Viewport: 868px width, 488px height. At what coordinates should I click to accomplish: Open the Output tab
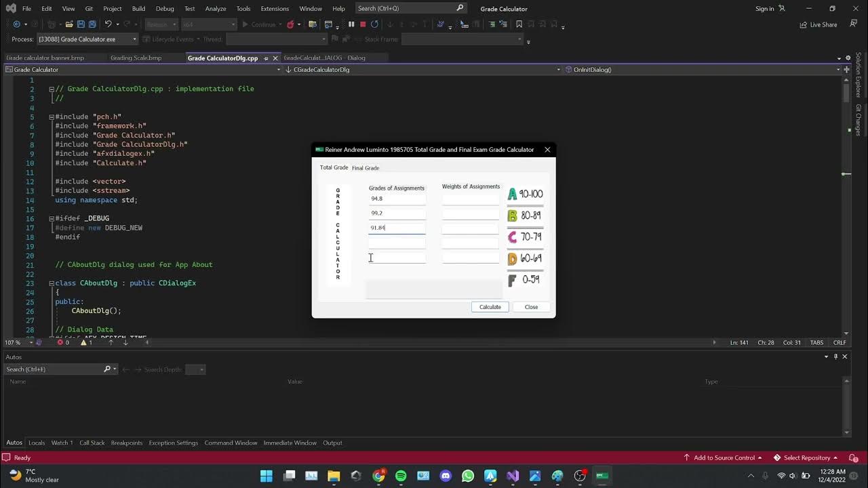[x=332, y=443]
